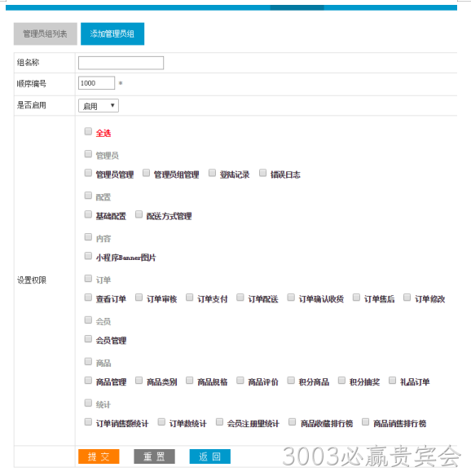Enable the 订单审核 permission

click(x=139, y=297)
